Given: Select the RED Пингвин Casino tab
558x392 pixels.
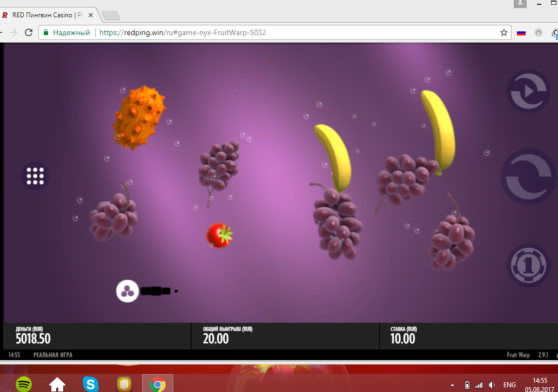Looking at the screenshot, I should pyautogui.click(x=48, y=15).
